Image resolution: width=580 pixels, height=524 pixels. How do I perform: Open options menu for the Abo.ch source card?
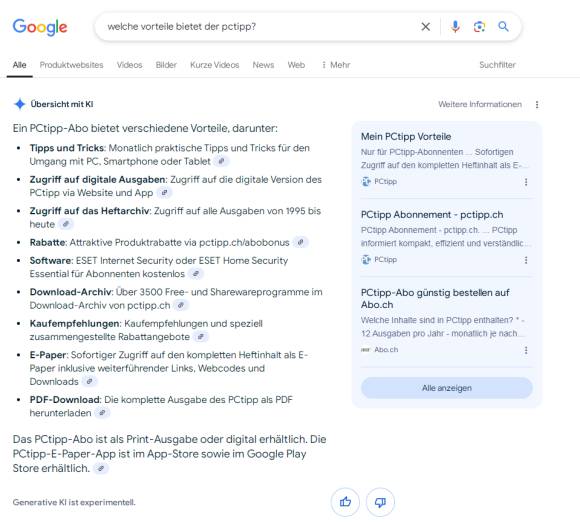point(526,350)
